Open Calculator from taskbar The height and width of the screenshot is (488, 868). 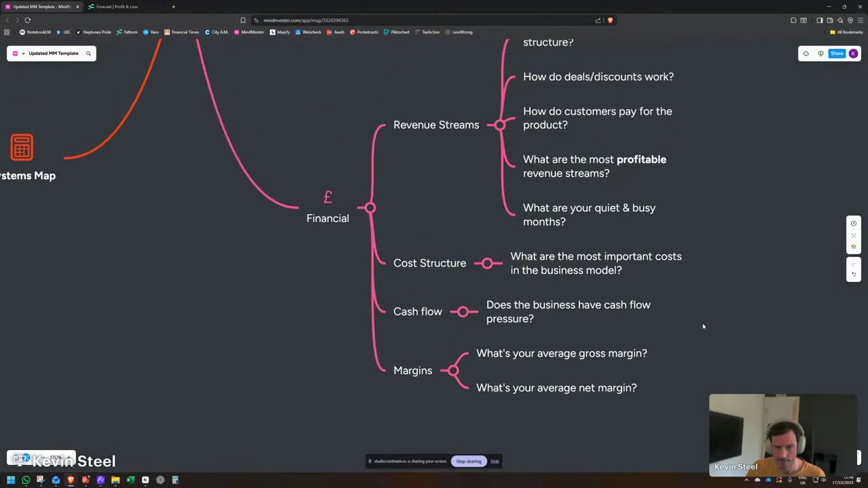click(x=175, y=480)
